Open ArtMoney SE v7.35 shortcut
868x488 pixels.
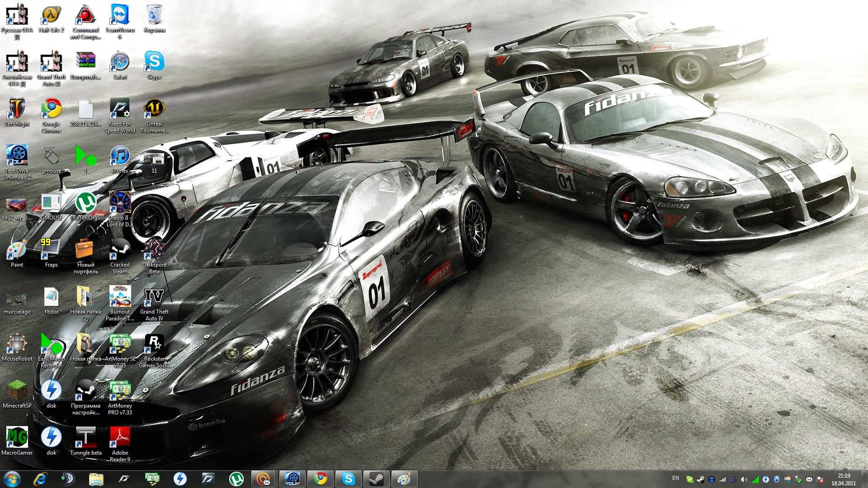click(120, 351)
